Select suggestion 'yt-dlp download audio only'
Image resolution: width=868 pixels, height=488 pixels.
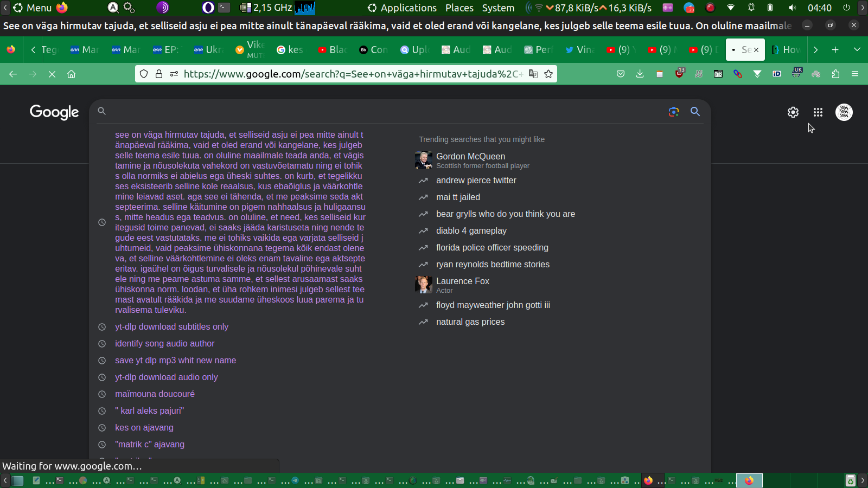166,377
